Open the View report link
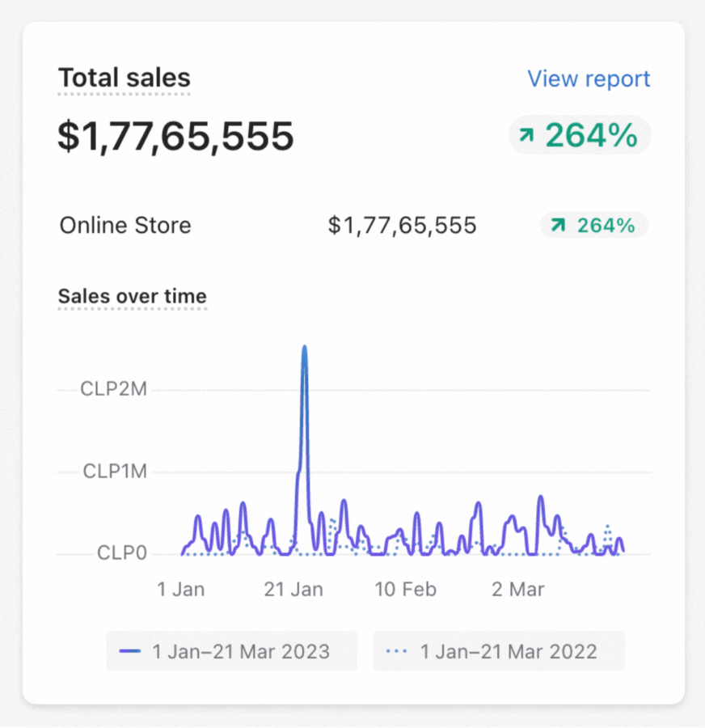The image size is (705, 728). [x=589, y=78]
